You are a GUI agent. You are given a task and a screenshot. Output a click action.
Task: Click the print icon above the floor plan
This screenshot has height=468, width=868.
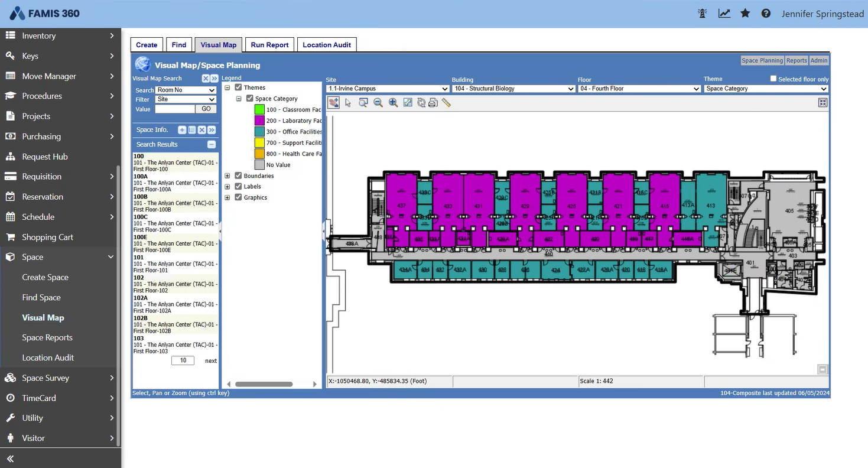433,102
